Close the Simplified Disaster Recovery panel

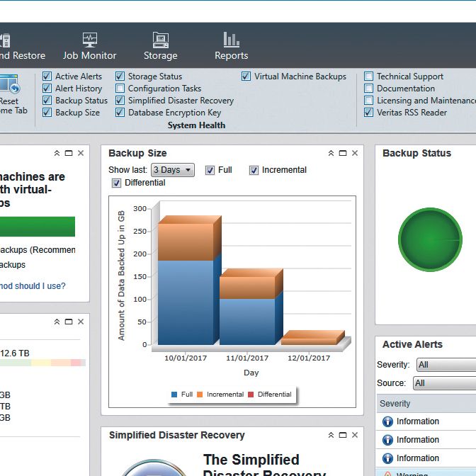(355, 435)
